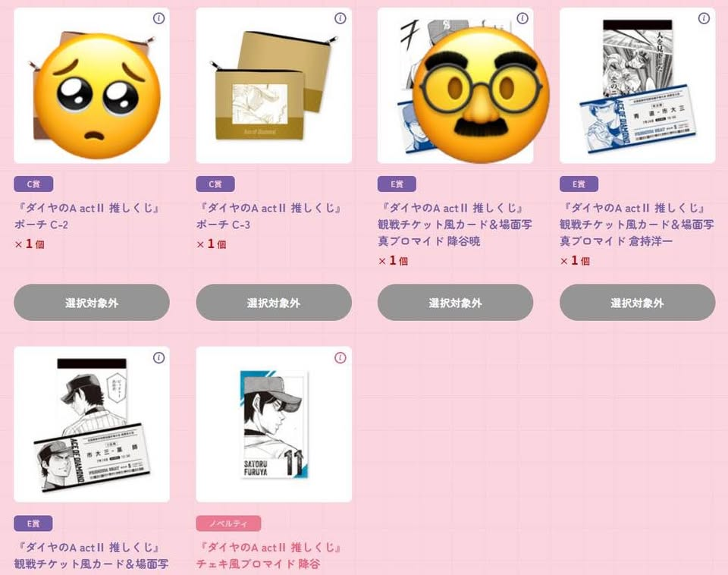Select the disguise emoji ticket thumbnail
This screenshot has height=575, width=728.
456,86
